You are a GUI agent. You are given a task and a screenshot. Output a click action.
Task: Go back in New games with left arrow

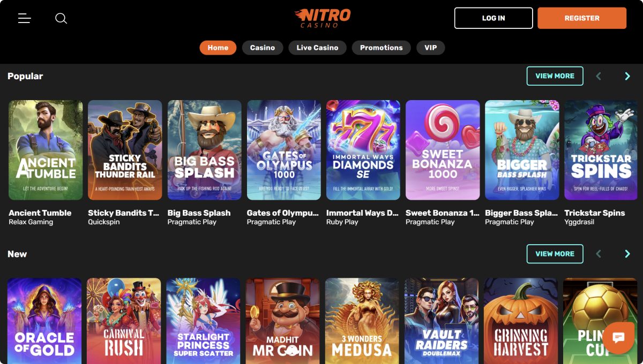(x=599, y=254)
